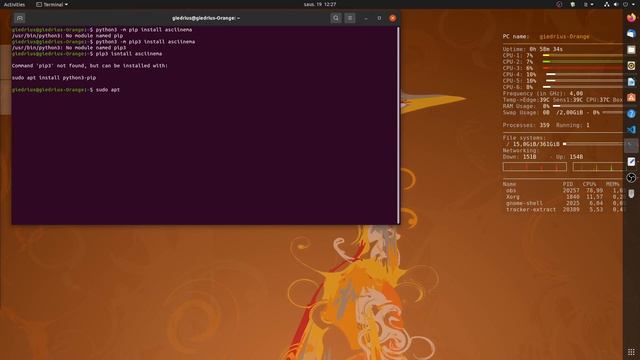
Task: Minimize the Terminal window
Action: pos(366,18)
